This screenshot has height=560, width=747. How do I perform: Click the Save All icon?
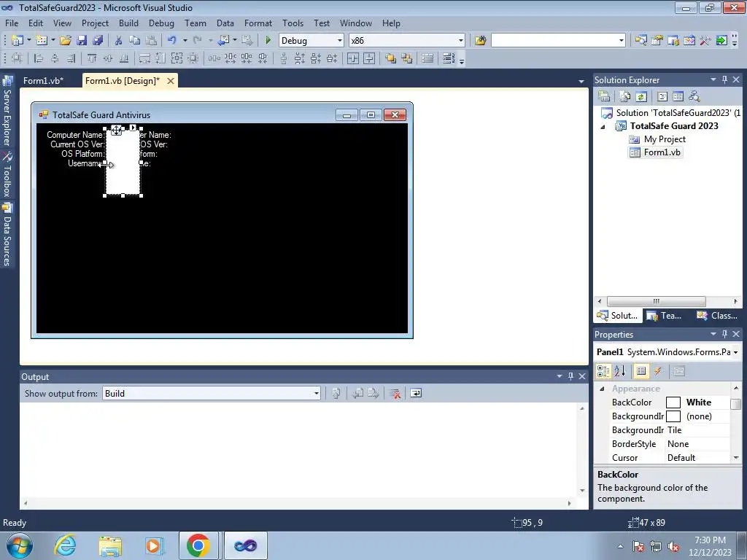pyautogui.click(x=98, y=41)
